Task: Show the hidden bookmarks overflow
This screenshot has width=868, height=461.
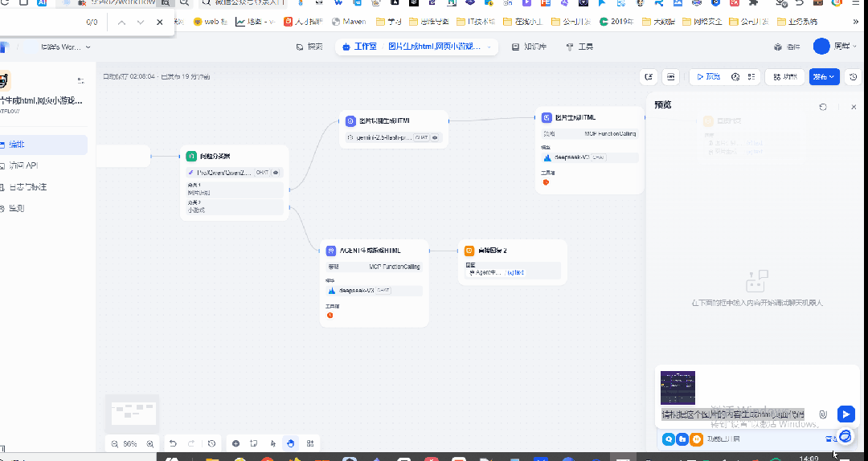Action: [856, 22]
